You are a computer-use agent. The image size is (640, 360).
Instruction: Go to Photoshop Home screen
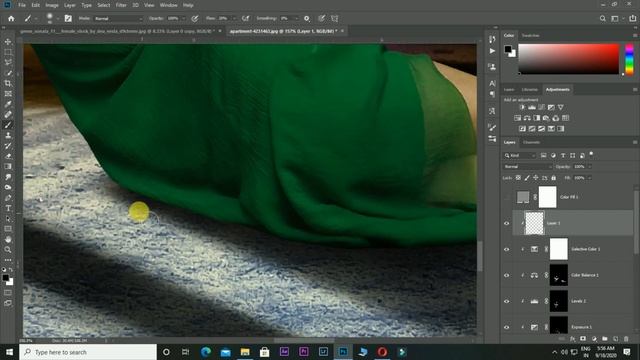click(11, 18)
